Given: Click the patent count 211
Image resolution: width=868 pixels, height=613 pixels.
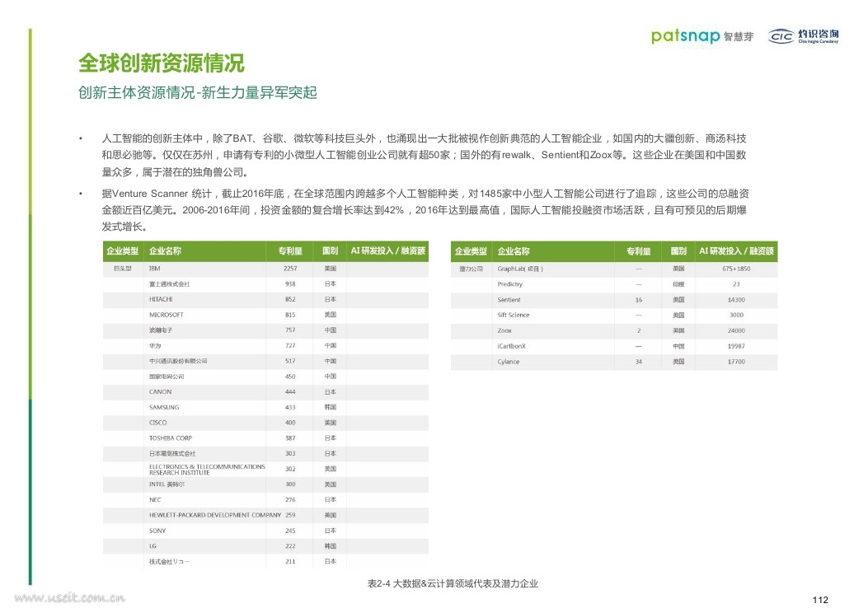Looking at the screenshot, I should pyautogui.click(x=290, y=562).
